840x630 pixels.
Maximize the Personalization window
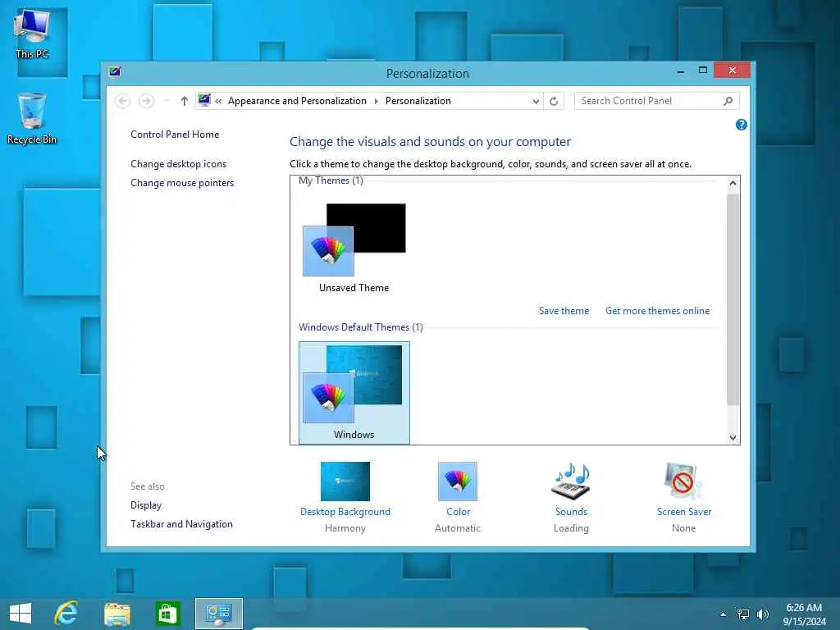703,71
